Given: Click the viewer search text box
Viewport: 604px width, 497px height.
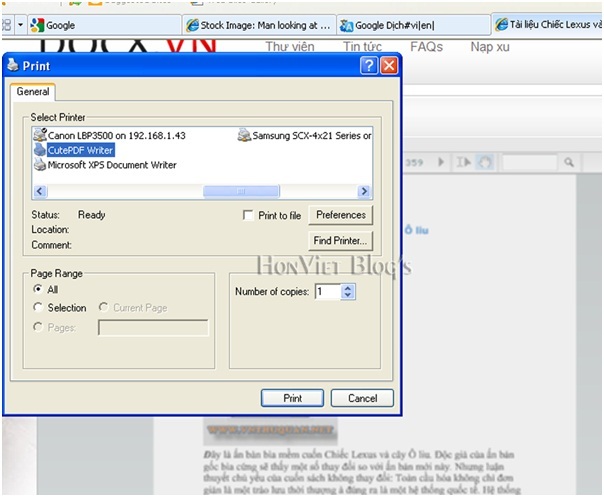Looking at the screenshot, I should [x=530, y=162].
